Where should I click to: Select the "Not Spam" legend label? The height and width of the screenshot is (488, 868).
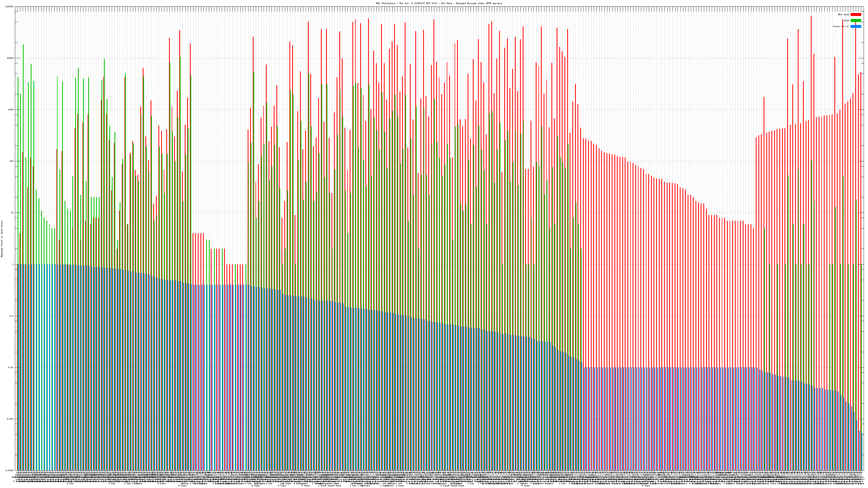(844, 14)
